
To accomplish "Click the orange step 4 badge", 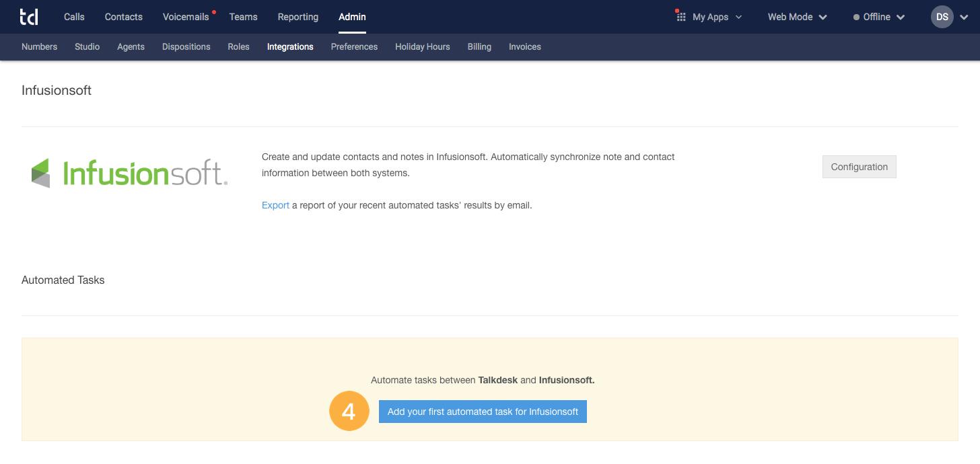I will click(349, 411).
